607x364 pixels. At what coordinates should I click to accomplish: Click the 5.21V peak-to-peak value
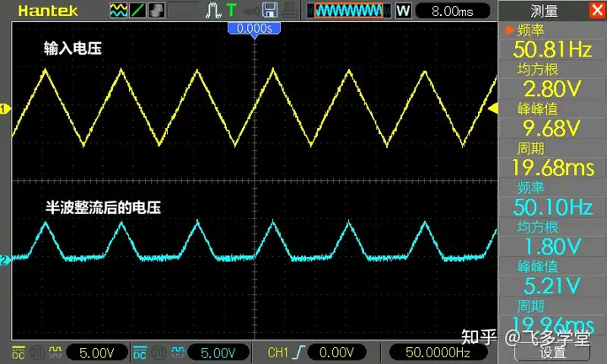coord(552,286)
